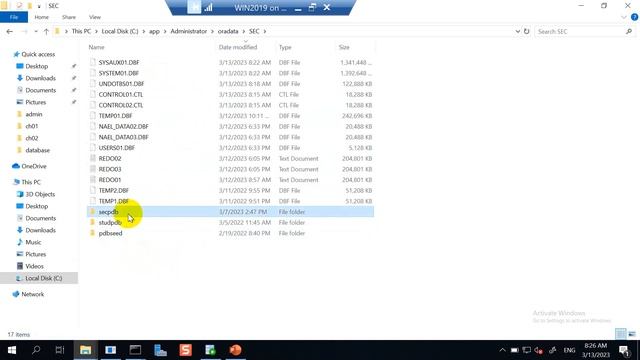Open the notification center
640x360 pixels.
tap(624, 350)
